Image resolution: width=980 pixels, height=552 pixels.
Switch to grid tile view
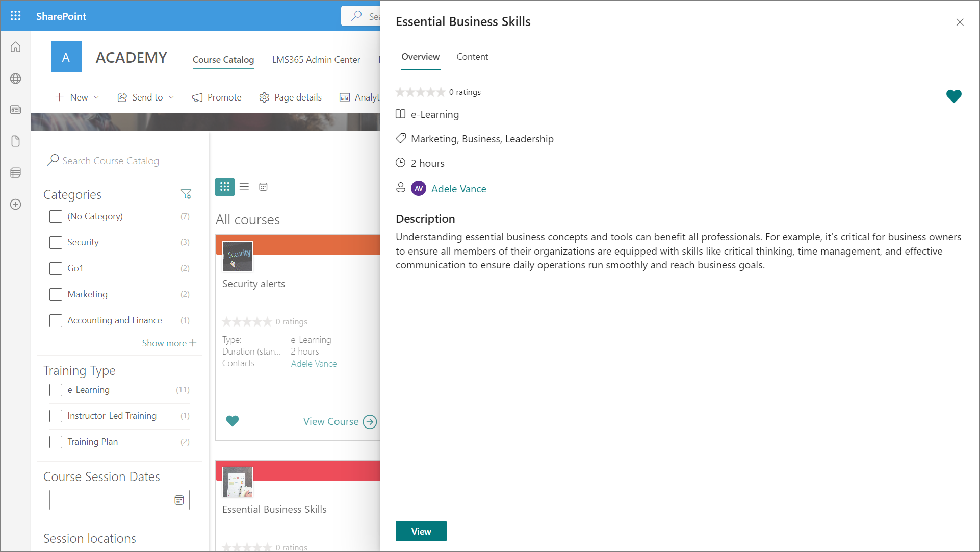coord(224,187)
